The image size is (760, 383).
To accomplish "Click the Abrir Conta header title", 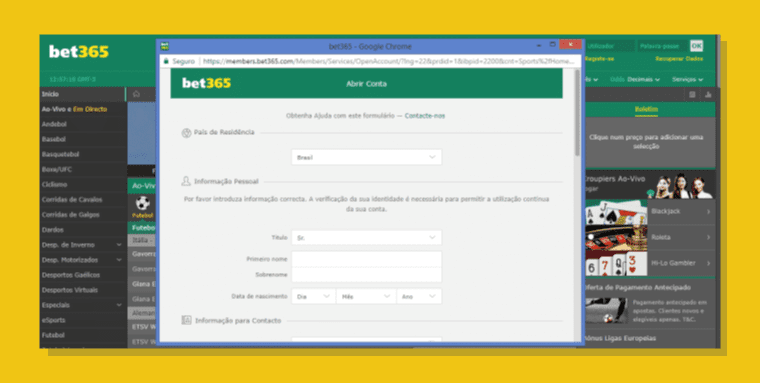I will pyautogui.click(x=366, y=84).
